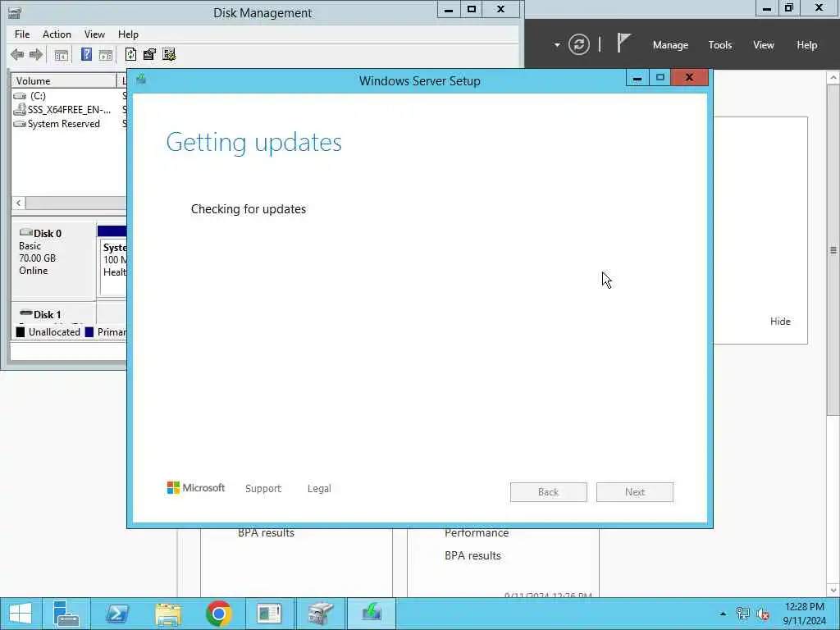
Task: Toggle the Show/Hide Console Tree icon
Action: point(61,55)
